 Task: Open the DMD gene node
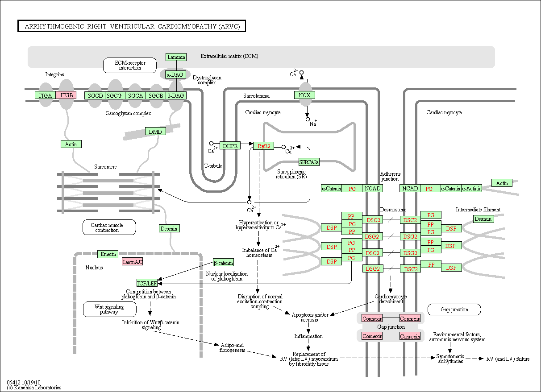click(x=155, y=131)
